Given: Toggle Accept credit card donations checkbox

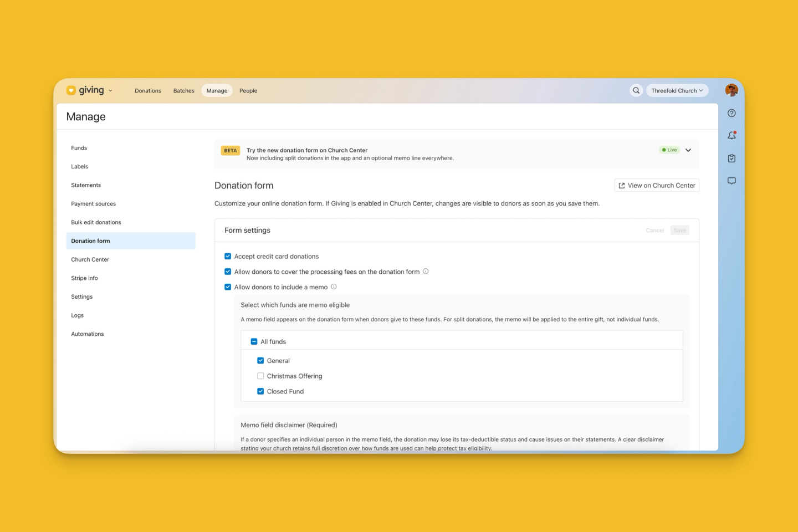Looking at the screenshot, I should tap(228, 257).
